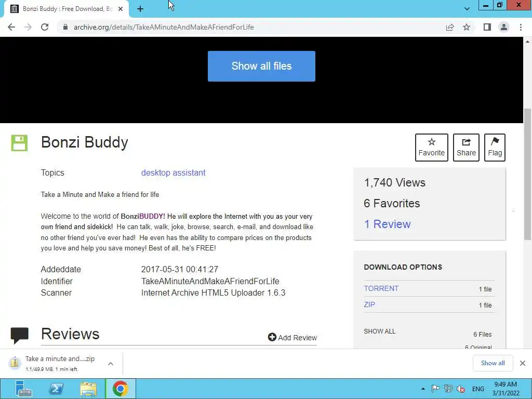This screenshot has height=399, width=532.
Task: Click the address bar URL field
Action: tap(251, 27)
